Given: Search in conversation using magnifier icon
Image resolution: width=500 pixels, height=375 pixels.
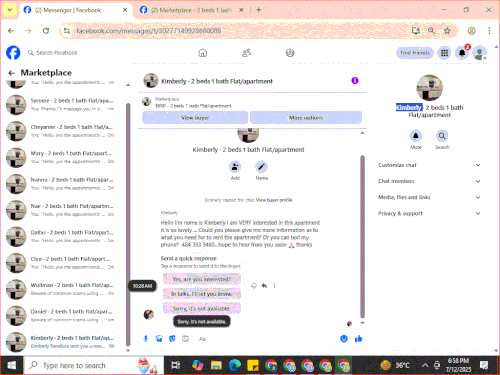Looking at the screenshot, I should point(442,136).
